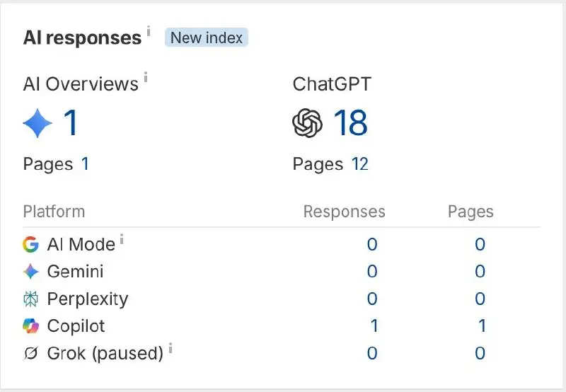566x392 pixels.
Task: Open Perplexity responses count link
Action: coord(372,299)
